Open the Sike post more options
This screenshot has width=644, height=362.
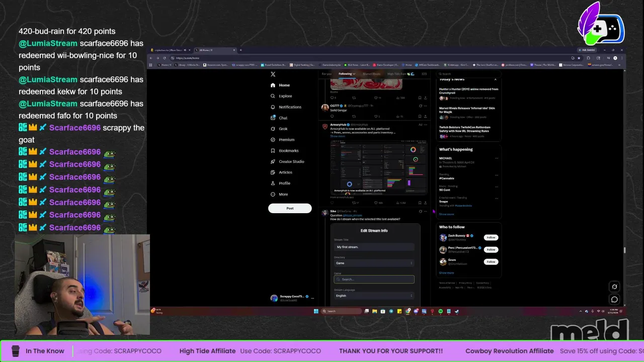pyautogui.click(x=426, y=211)
